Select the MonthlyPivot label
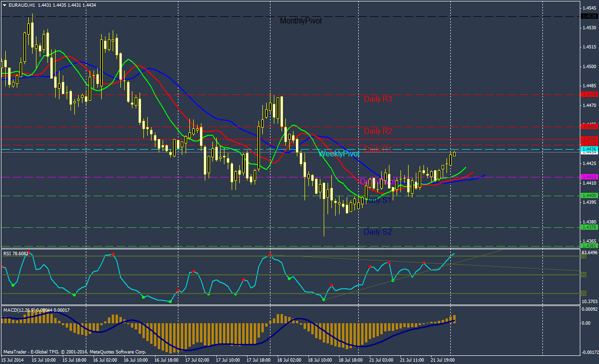 pos(301,21)
